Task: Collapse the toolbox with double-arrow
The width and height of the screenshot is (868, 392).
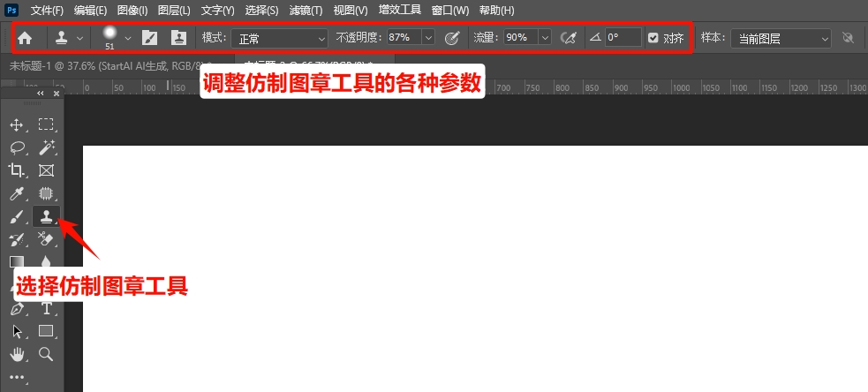Action: tap(40, 94)
